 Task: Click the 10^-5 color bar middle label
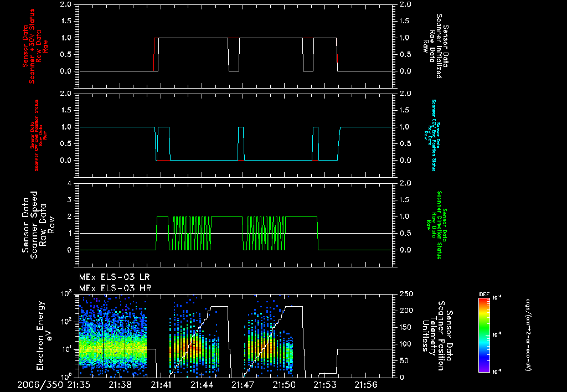point(497,335)
